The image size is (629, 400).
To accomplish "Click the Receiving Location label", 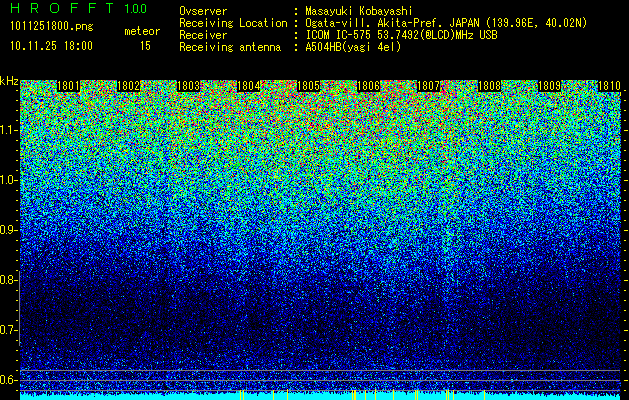I will tap(233, 23).
